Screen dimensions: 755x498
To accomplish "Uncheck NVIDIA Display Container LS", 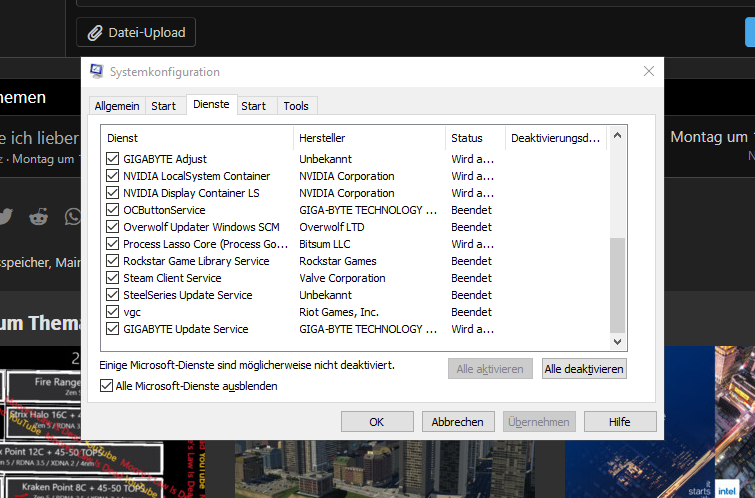I will [x=112, y=193].
